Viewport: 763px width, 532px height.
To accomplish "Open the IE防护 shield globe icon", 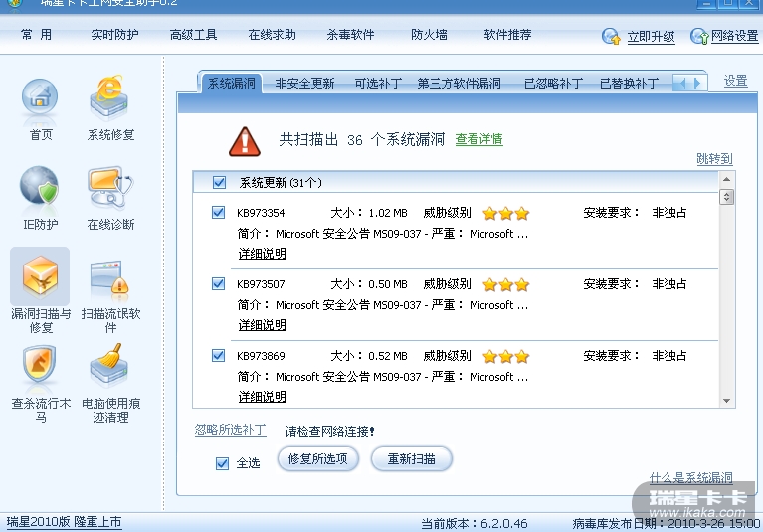I will [39, 185].
